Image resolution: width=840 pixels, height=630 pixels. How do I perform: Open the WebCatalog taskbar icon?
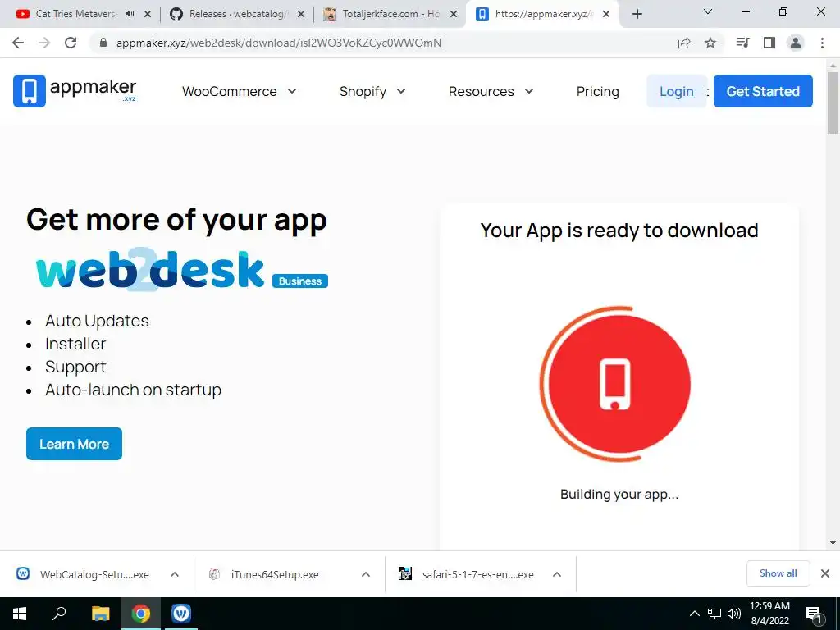coord(181,614)
